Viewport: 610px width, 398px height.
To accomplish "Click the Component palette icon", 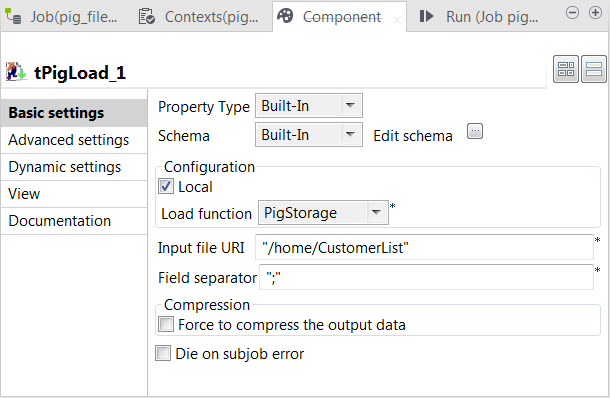I will 285,16.
